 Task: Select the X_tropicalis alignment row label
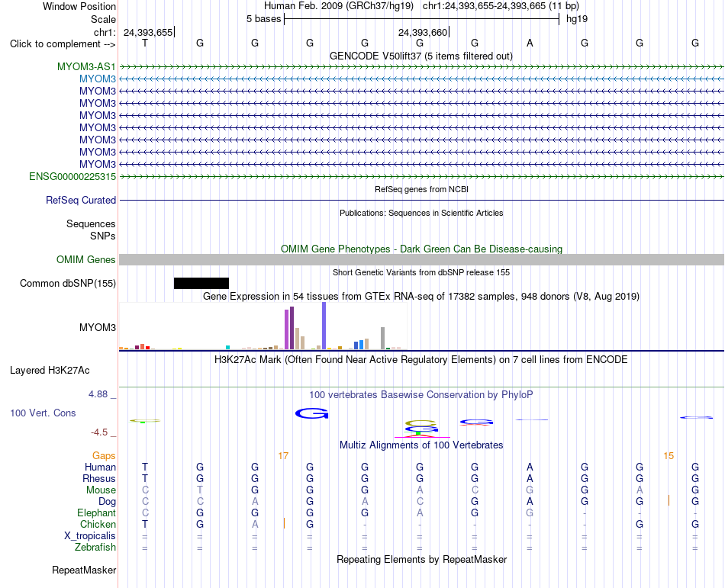(x=90, y=536)
